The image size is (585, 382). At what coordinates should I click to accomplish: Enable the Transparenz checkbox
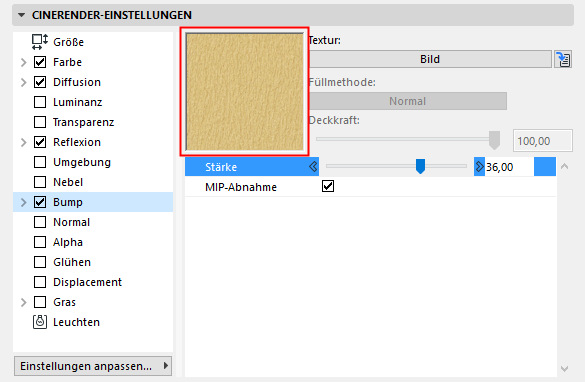click(x=40, y=122)
